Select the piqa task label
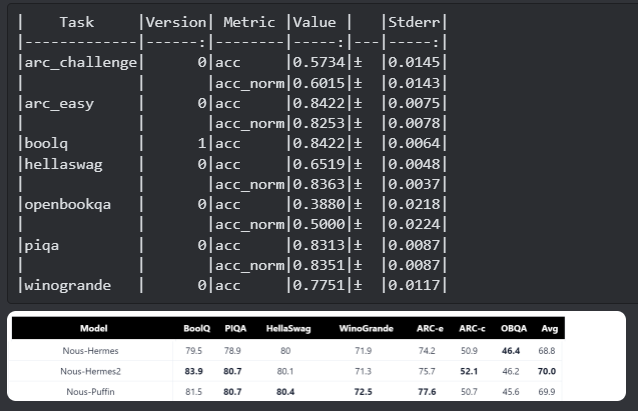638x411 pixels. pos(42,245)
